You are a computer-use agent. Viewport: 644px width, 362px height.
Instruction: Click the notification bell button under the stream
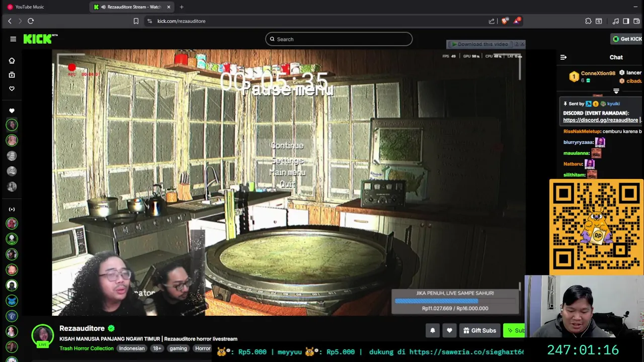(x=432, y=330)
